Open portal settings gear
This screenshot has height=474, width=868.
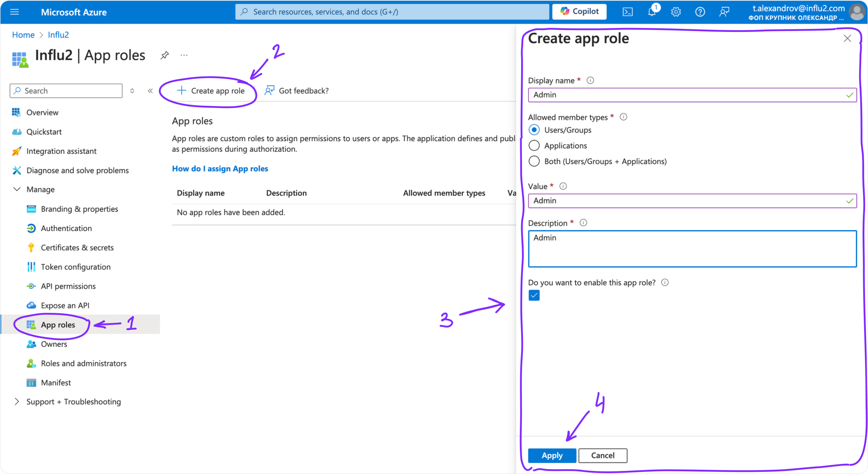coord(676,12)
